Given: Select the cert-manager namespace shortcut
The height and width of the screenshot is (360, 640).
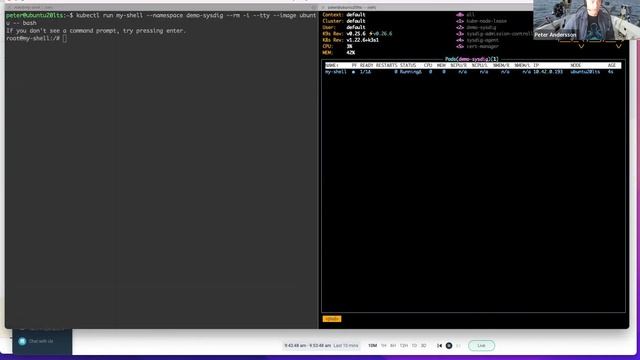Looking at the screenshot, I should 478,47.
